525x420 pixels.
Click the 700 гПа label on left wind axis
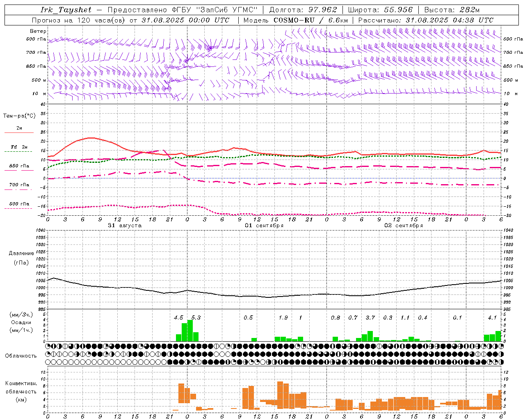click(x=36, y=52)
